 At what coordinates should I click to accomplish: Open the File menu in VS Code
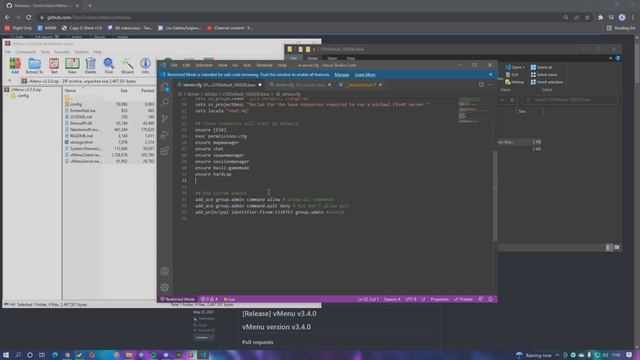pyautogui.click(x=174, y=65)
